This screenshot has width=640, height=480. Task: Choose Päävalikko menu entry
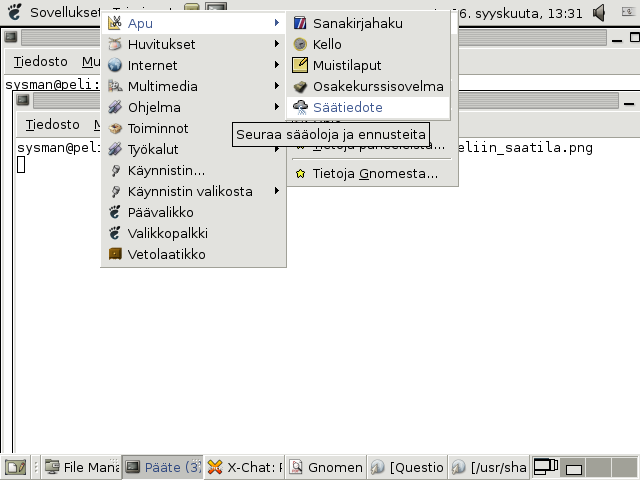(x=193, y=212)
